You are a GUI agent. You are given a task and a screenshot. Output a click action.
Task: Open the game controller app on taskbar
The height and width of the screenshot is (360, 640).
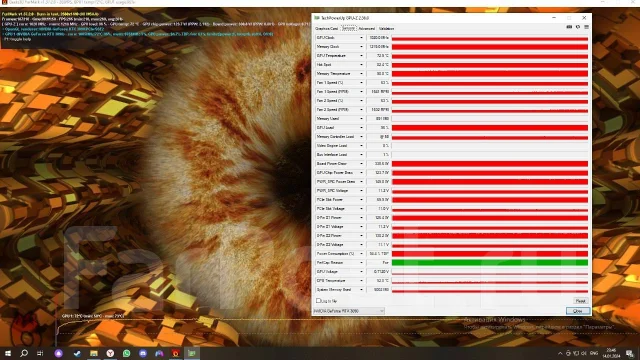[x=159, y=353]
